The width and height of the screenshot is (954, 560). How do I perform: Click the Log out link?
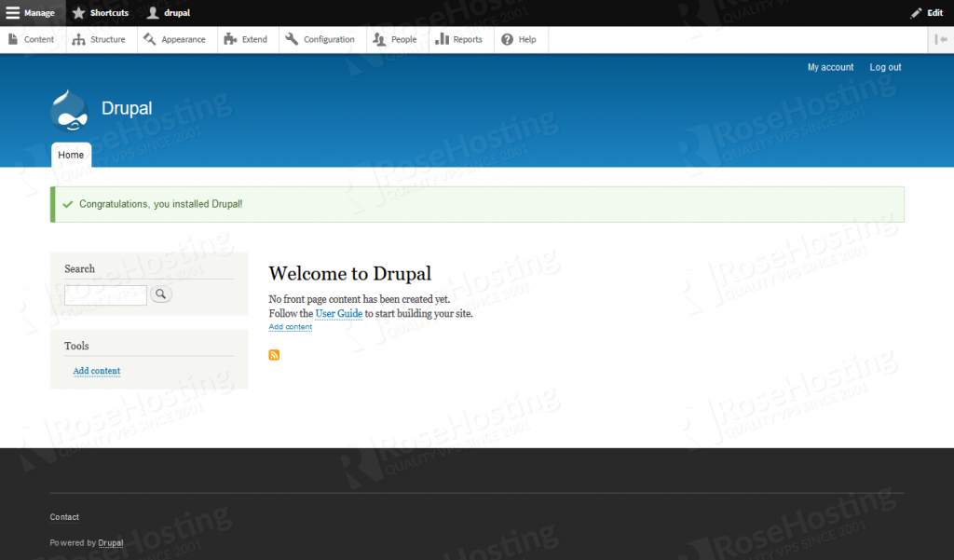click(x=885, y=67)
